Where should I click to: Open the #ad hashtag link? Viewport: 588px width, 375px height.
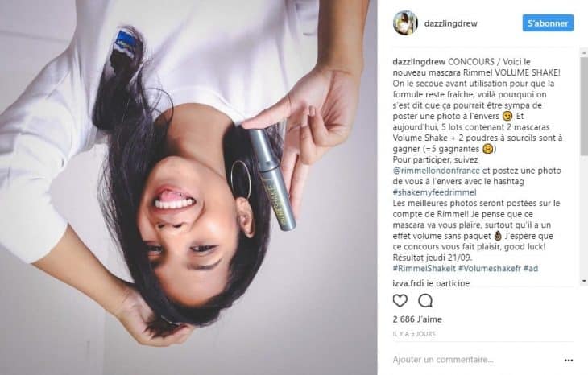(x=531, y=268)
